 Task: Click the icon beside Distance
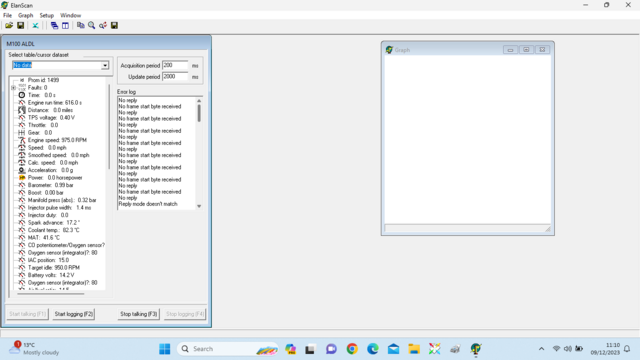pyautogui.click(x=22, y=110)
